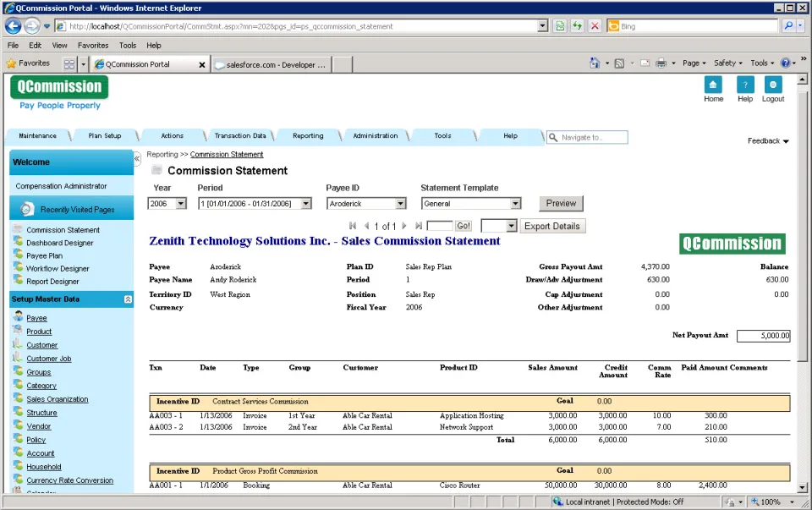Open the browser Favorites menu
Viewport: 812px width, 510px height.
tap(93, 46)
